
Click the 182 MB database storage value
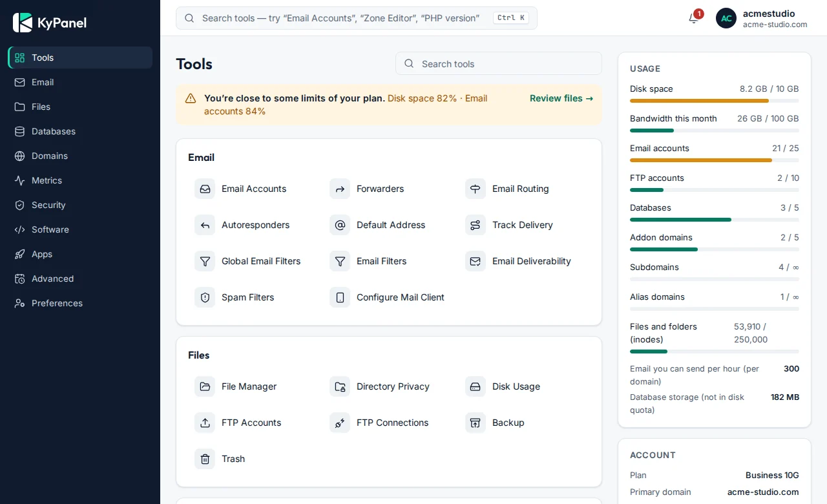785,397
